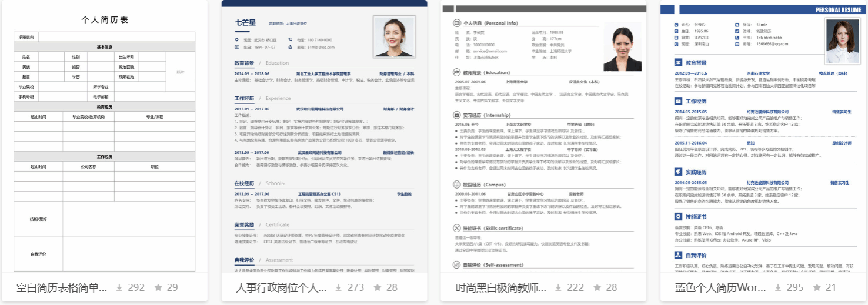
Task: Click download icon for 空白简历表格 template
Action: click(119, 288)
